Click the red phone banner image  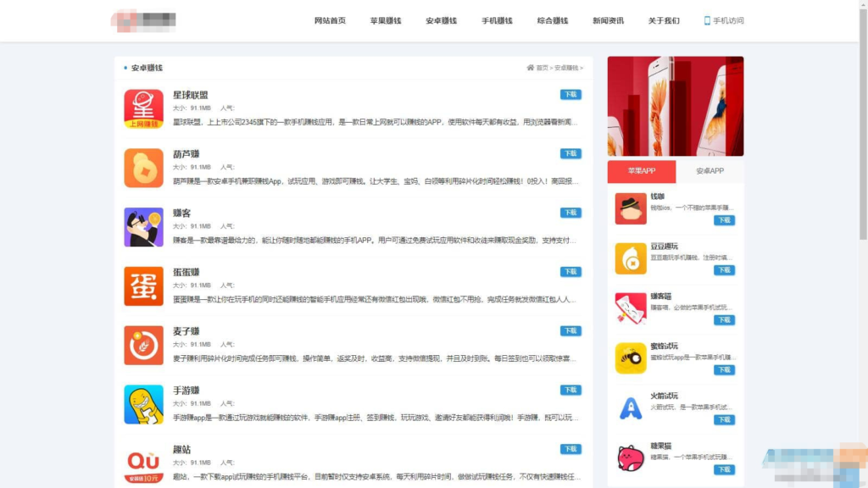(x=675, y=105)
